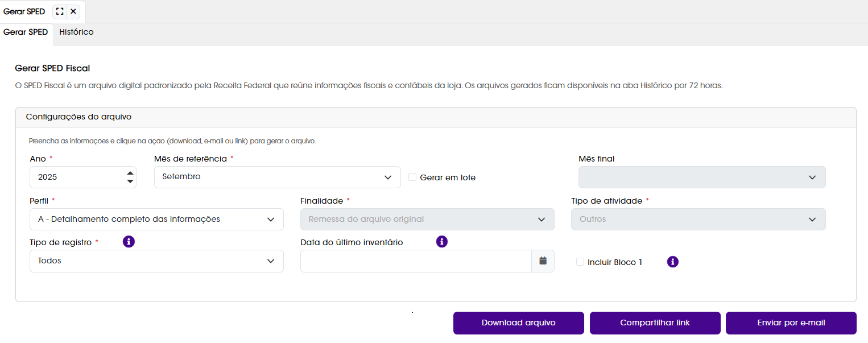
Task: Click info icon next to Data do último inventário
Action: [x=442, y=242]
